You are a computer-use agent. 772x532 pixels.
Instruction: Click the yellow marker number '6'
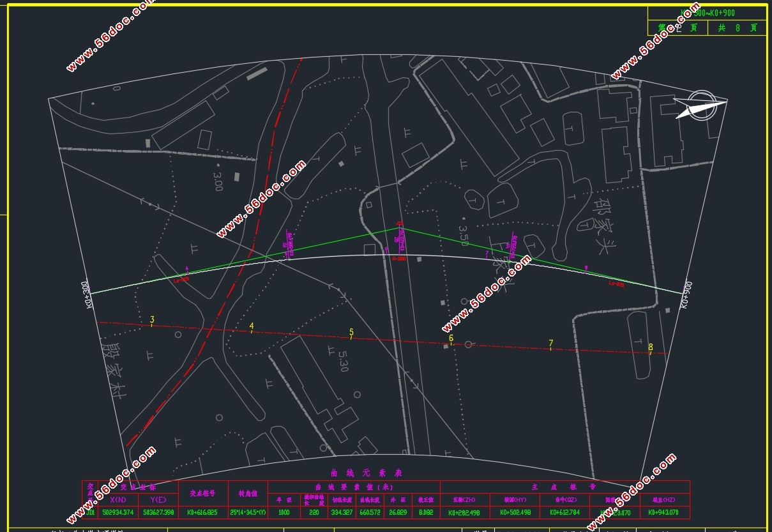tap(451, 338)
